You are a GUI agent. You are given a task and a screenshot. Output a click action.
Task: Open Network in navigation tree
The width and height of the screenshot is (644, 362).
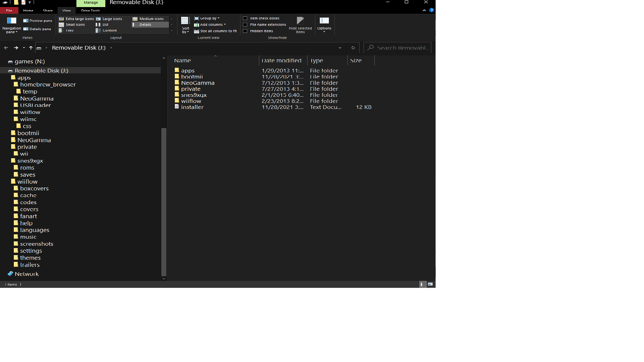(x=23, y=274)
